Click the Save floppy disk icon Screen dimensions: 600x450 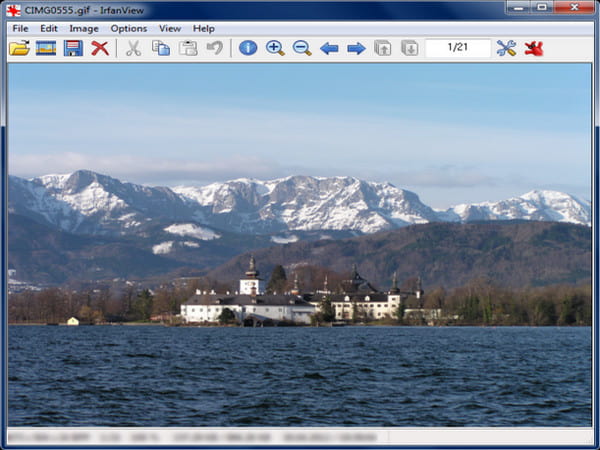[73, 48]
